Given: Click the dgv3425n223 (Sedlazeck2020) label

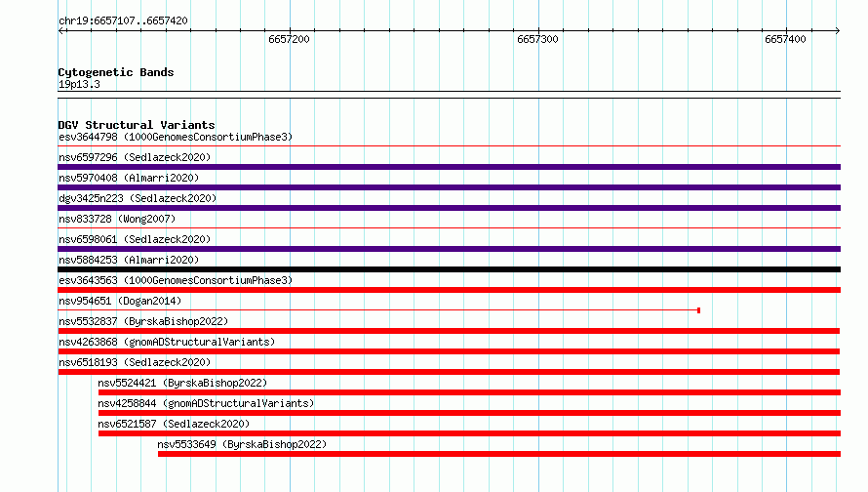Looking at the screenshot, I should 138,198.
